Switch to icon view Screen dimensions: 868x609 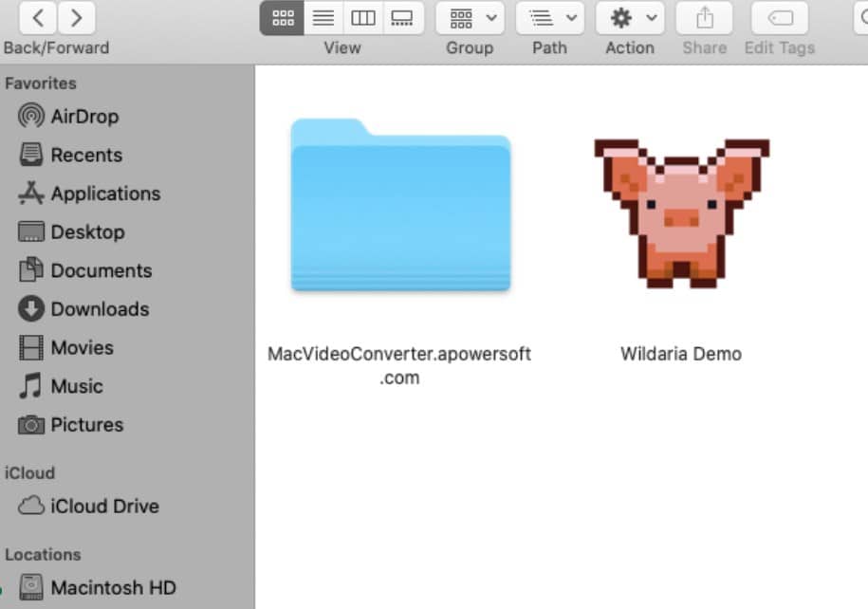tap(283, 18)
